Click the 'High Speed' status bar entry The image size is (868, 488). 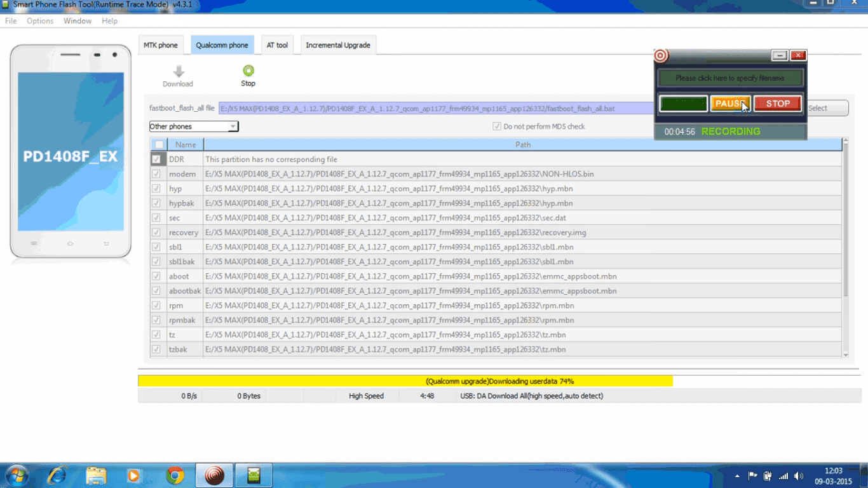pyautogui.click(x=367, y=396)
